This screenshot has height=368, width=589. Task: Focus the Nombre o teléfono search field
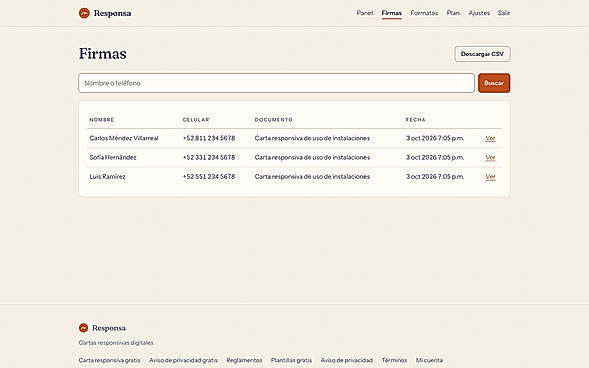pyautogui.click(x=276, y=83)
